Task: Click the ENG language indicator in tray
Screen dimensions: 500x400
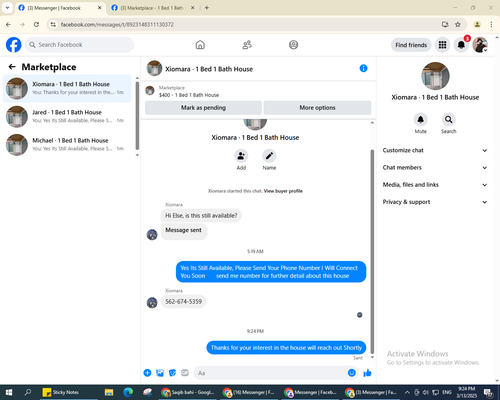Action: [x=447, y=392]
